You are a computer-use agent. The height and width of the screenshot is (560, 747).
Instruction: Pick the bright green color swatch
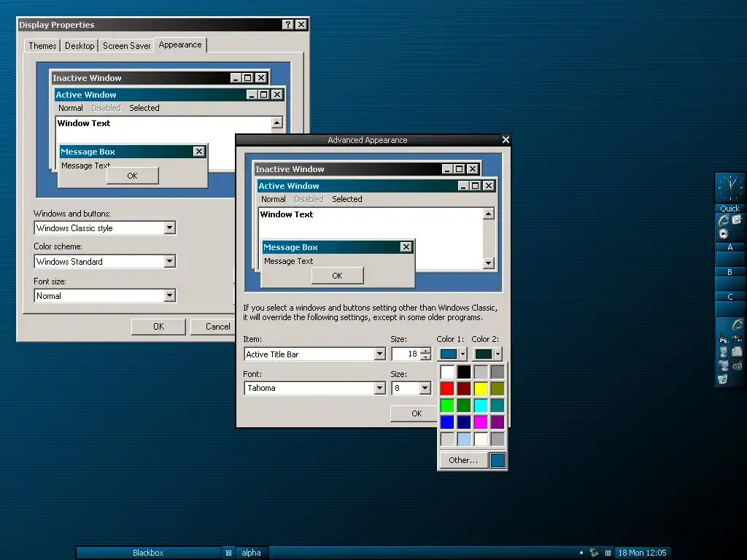tap(447, 405)
